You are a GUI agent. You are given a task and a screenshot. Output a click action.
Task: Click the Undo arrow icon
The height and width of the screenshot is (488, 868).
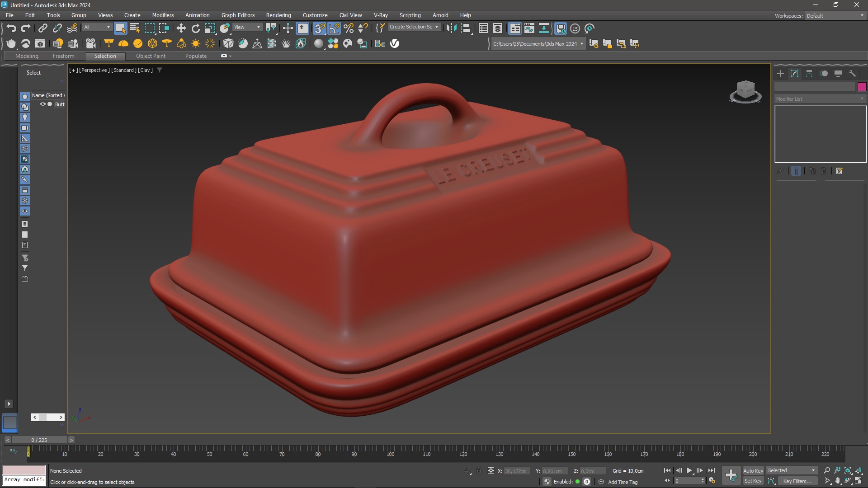point(11,28)
